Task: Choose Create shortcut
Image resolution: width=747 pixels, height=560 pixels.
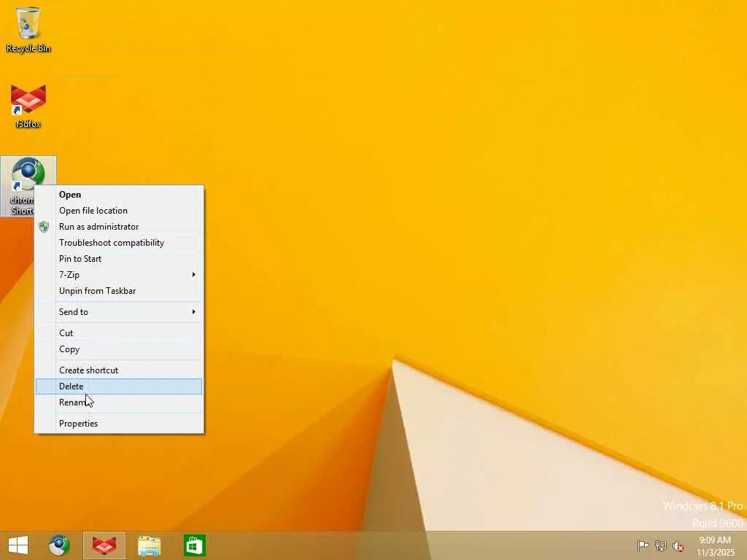Action: click(119, 370)
